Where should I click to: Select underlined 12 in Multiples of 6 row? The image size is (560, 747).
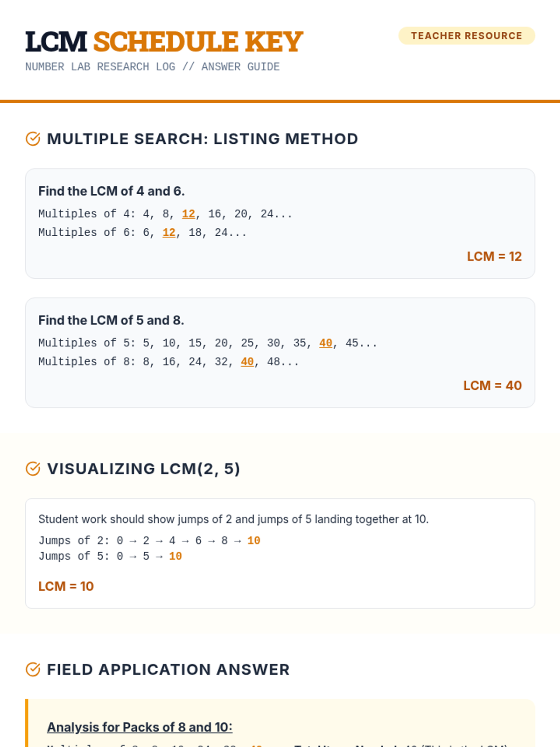click(x=169, y=233)
